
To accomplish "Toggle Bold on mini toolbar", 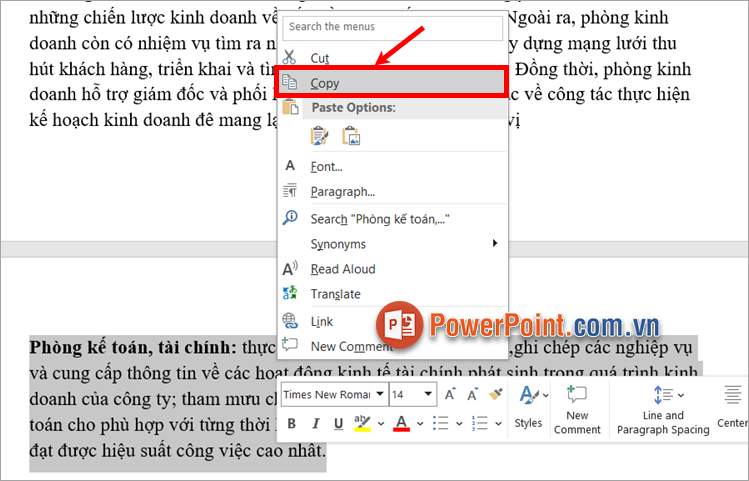I will 291,423.
